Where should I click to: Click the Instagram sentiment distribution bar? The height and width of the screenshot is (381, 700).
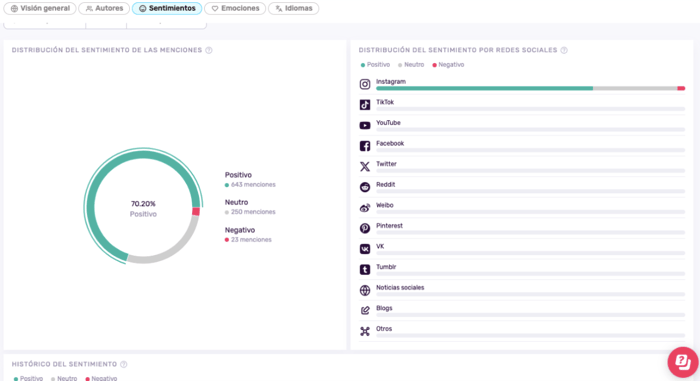point(530,88)
